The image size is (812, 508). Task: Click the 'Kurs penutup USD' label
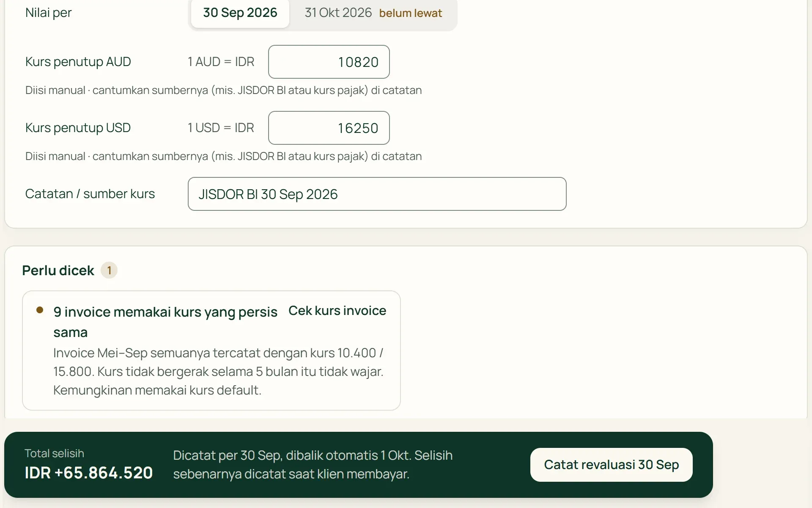tap(78, 128)
